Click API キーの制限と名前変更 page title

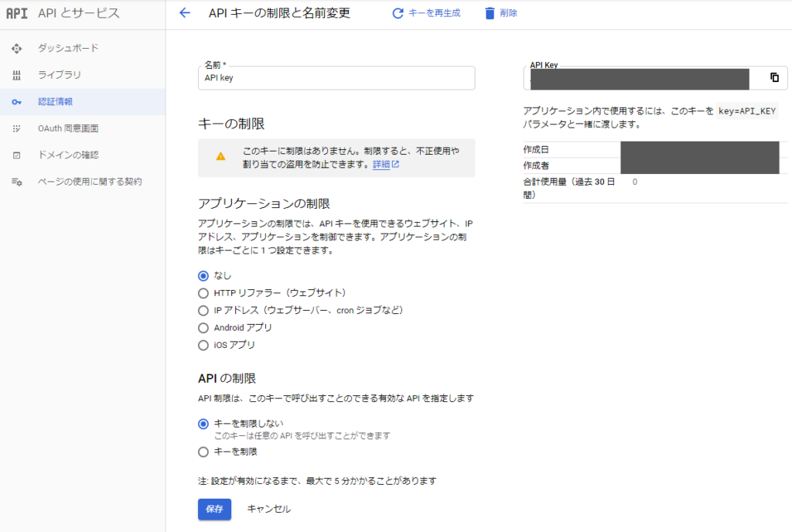pyautogui.click(x=279, y=13)
